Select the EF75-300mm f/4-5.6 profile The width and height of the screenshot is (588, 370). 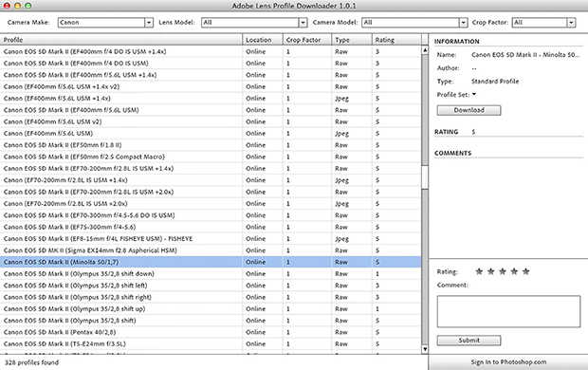211,227
